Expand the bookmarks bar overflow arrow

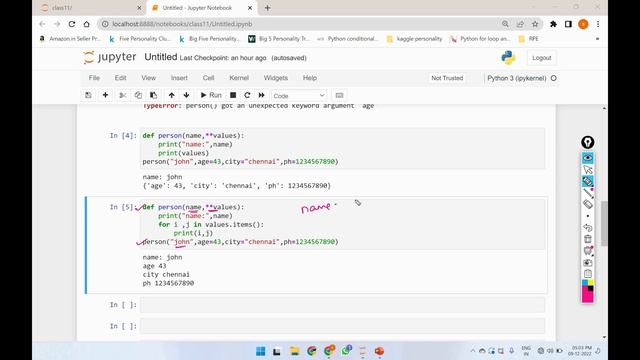pos(598,39)
